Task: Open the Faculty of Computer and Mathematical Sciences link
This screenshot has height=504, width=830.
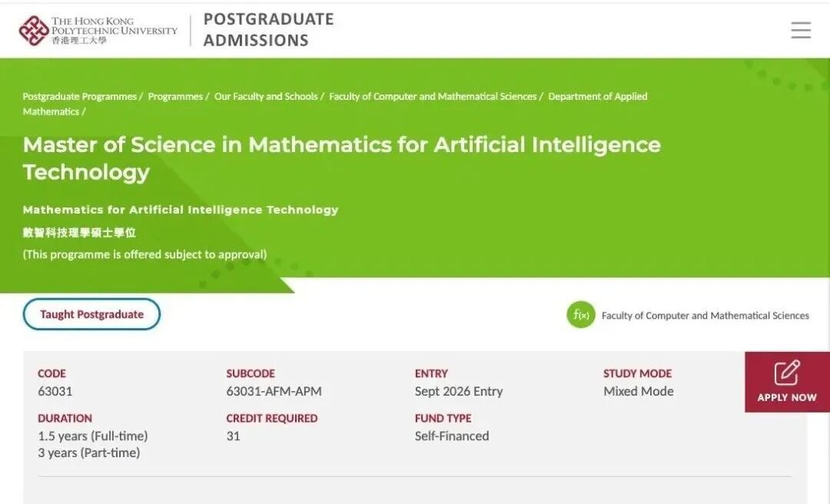Action: tap(705, 316)
